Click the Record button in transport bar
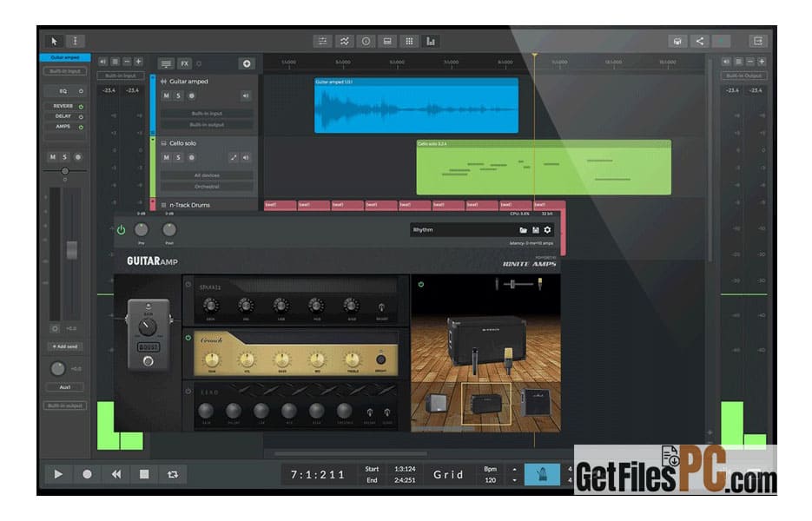812x521 pixels. point(87,474)
